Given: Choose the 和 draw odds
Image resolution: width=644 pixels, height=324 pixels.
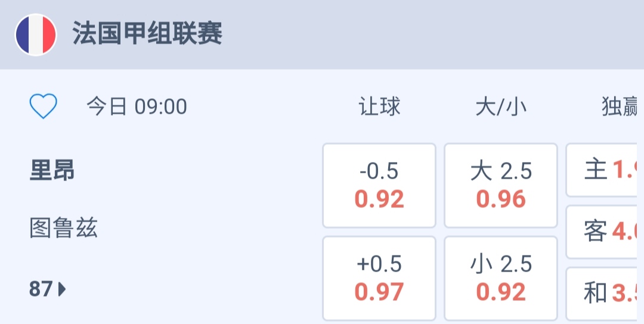Looking at the screenshot, I should coord(605,293).
